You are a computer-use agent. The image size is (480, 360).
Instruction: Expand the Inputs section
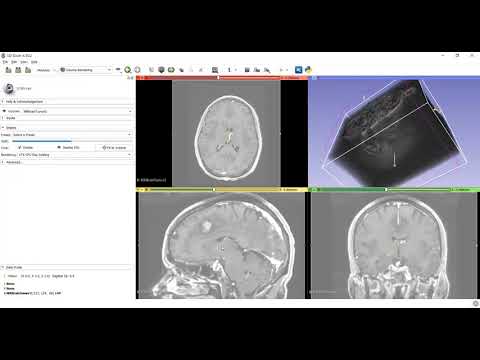tap(67, 118)
